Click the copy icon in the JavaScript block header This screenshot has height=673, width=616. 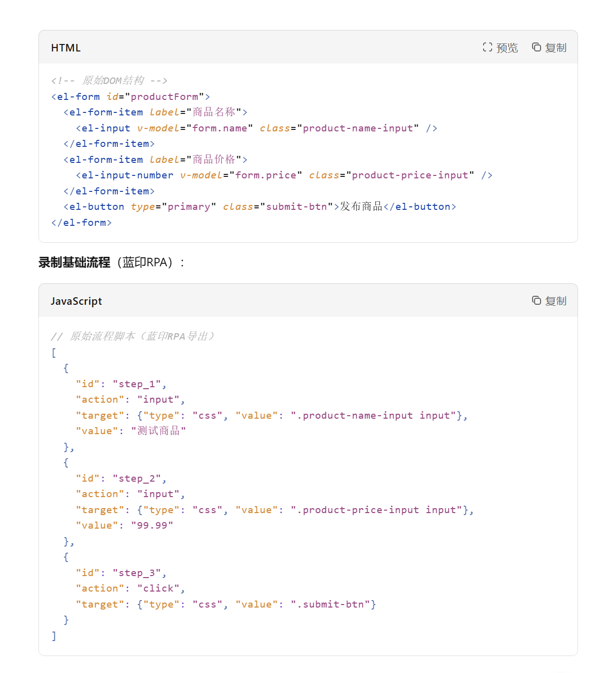(537, 300)
